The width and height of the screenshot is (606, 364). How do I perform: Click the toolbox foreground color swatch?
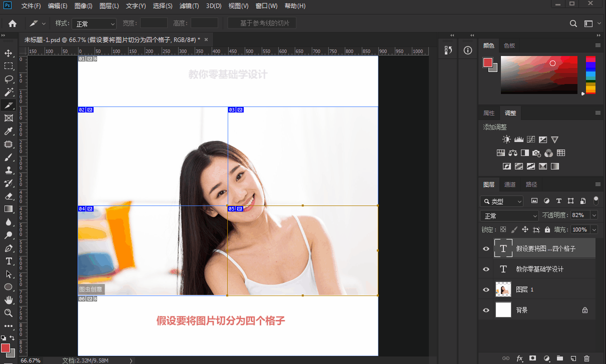[x=6, y=347]
